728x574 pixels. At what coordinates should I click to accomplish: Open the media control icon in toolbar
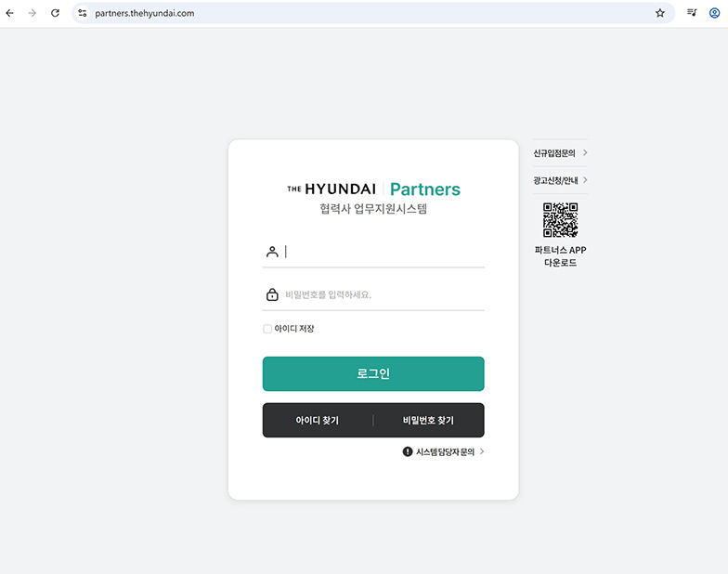tap(692, 13)
